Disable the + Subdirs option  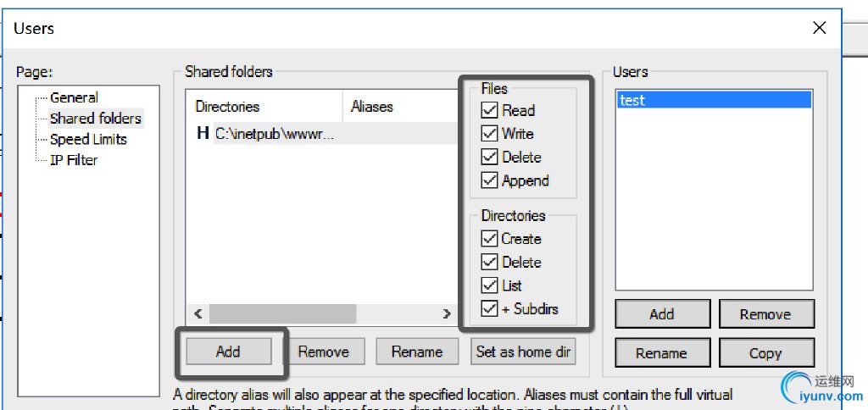[x=489, y=309]
